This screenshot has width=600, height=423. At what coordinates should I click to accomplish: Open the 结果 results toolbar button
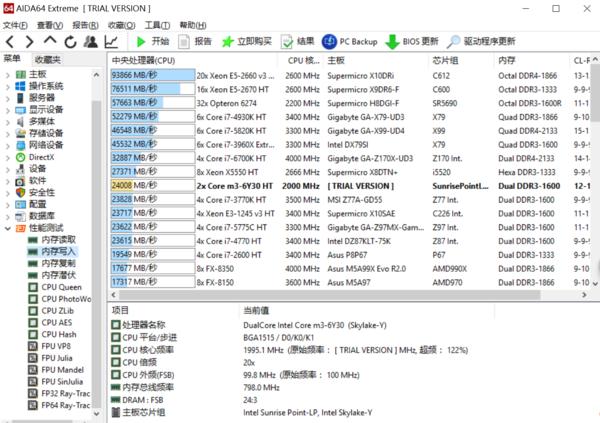coord(297,41)
